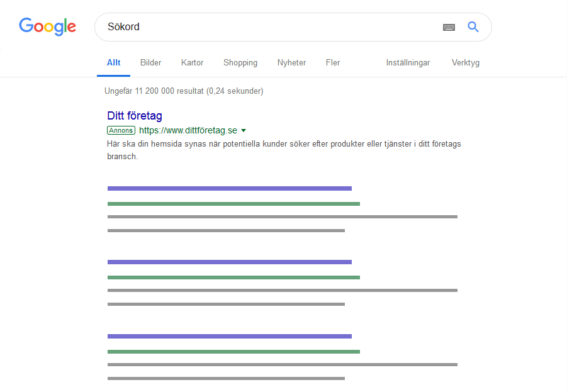
Task: Click the first purple placeholder result title
Action: (230, 188)
